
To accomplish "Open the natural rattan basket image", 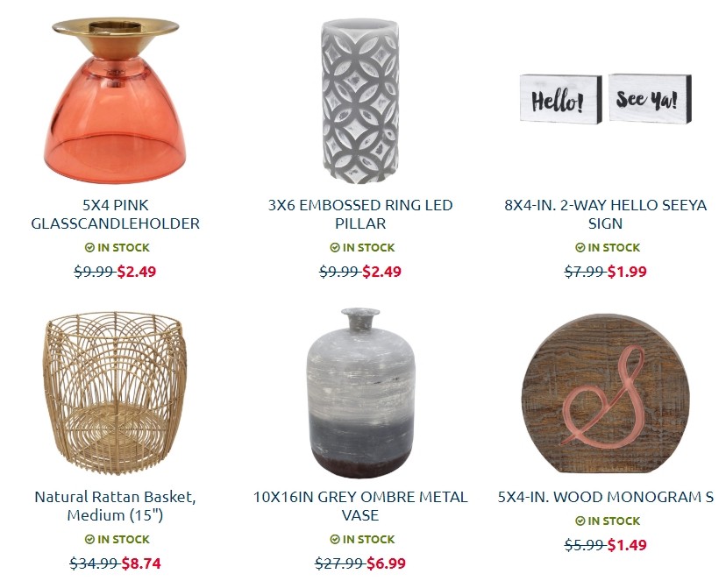I will point(115,393).
